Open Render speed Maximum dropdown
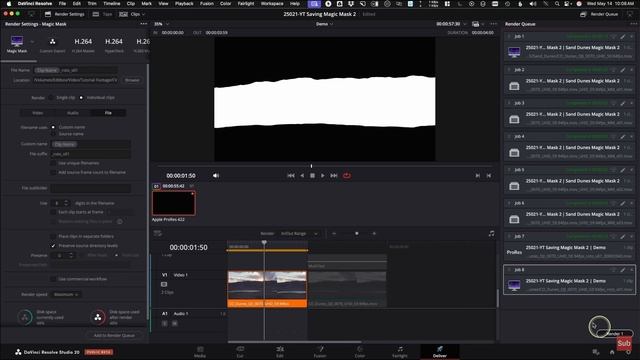The width and height of the screenshot is (640, 360). [65, 294]
